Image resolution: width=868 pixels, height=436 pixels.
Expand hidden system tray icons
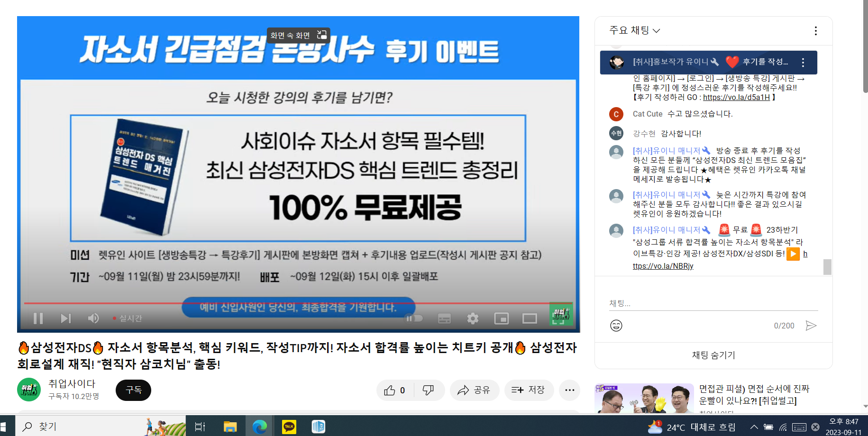tap(754, 427)
